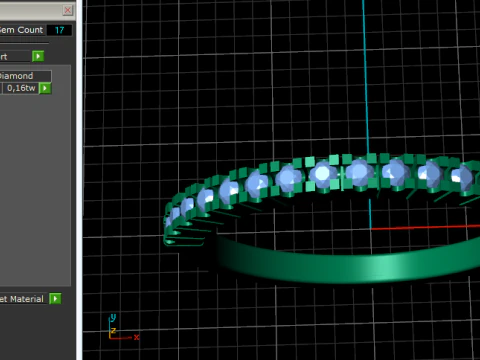The image size is (480, 360).
Task: Close the gem panel with red X
Action: [x=68, y=10]
